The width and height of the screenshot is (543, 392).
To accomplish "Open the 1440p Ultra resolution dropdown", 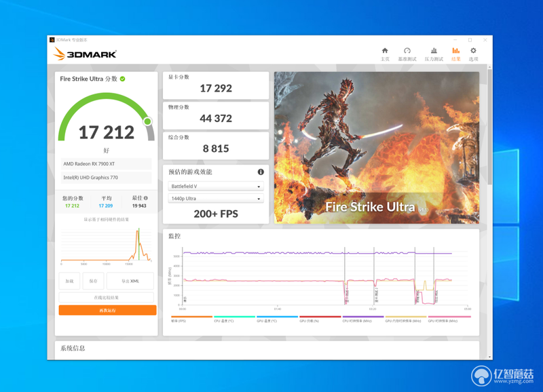I will pos(216,198).
